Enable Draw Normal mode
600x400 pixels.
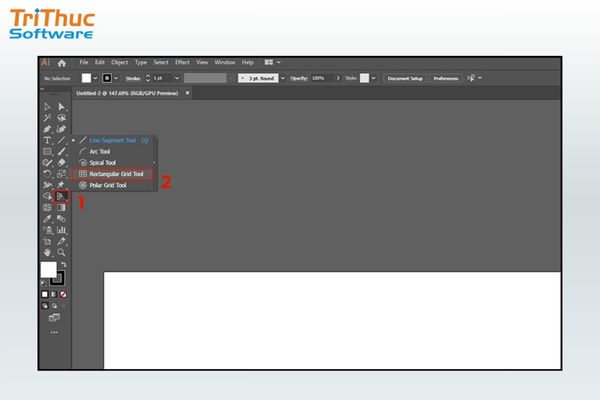45,306
